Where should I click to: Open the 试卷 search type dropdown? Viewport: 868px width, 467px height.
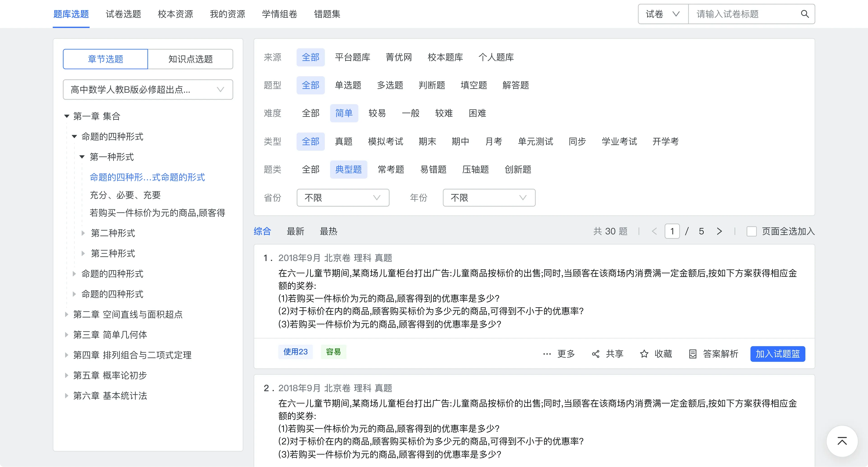click(x=663, y=14)
